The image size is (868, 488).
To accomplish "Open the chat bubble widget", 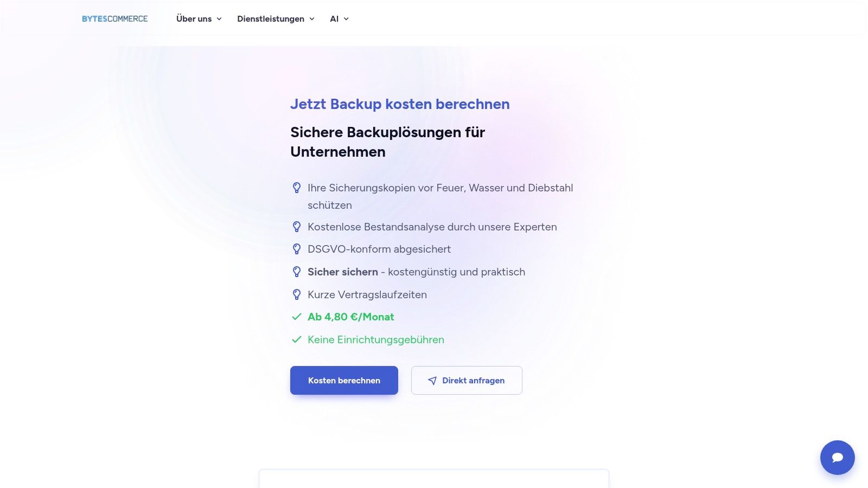I will (838, 458).
